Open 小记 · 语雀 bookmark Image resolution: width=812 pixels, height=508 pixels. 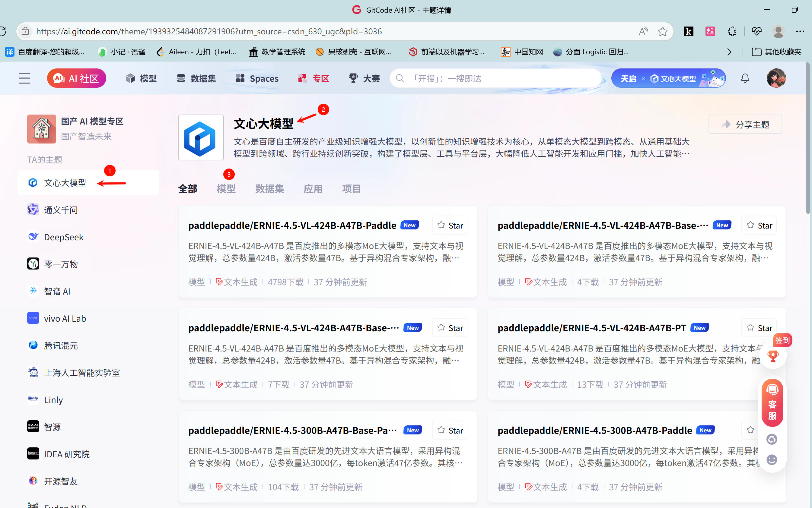(x=122, y=52)
